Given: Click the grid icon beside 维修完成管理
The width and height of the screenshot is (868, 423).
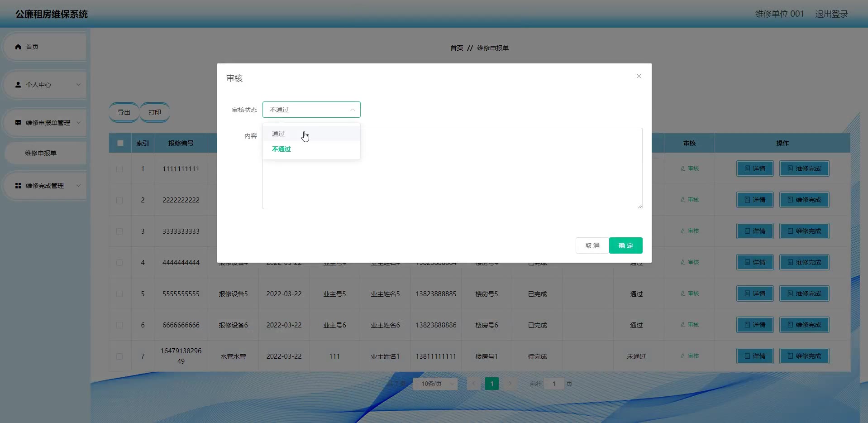Looking at the screenshot, I should 18,186.
